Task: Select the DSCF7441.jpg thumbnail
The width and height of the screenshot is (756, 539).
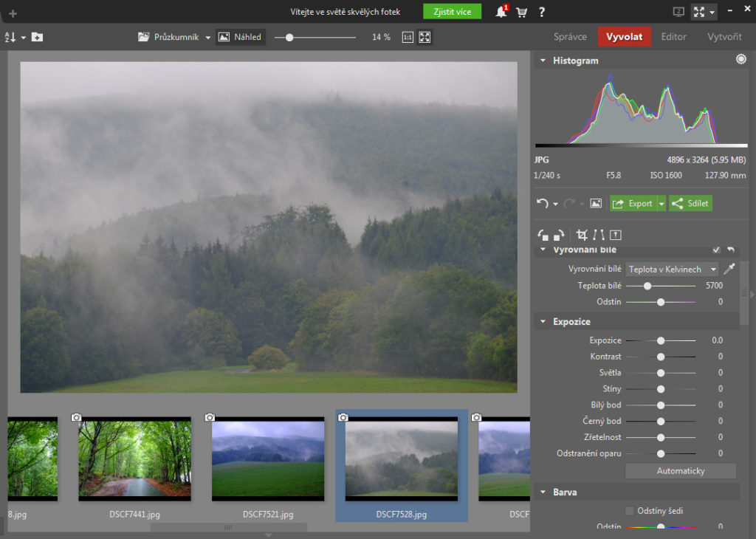Action: pos(134,459)
